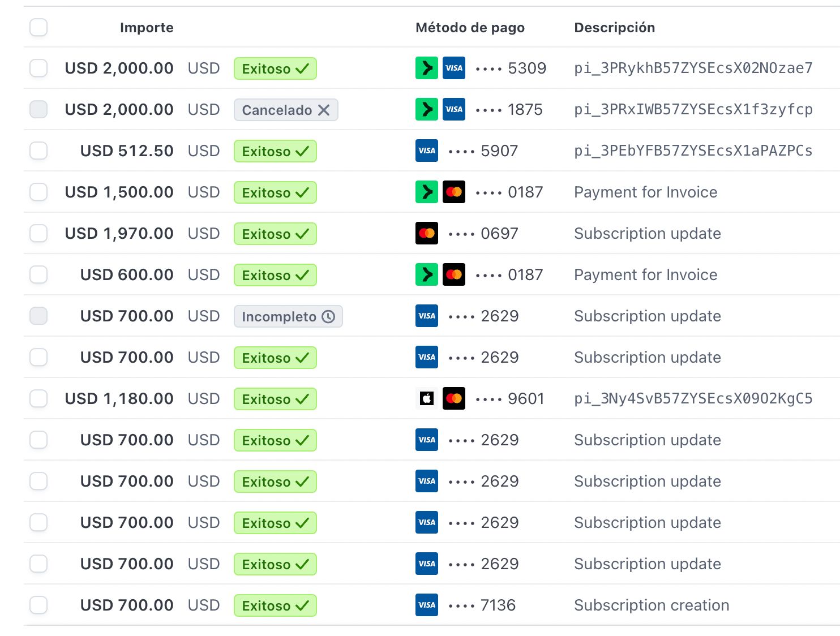Open payment pi_3PRykhB57ZYSEcsX02N0zae7

pyautogui.click(x=693, y=68)
